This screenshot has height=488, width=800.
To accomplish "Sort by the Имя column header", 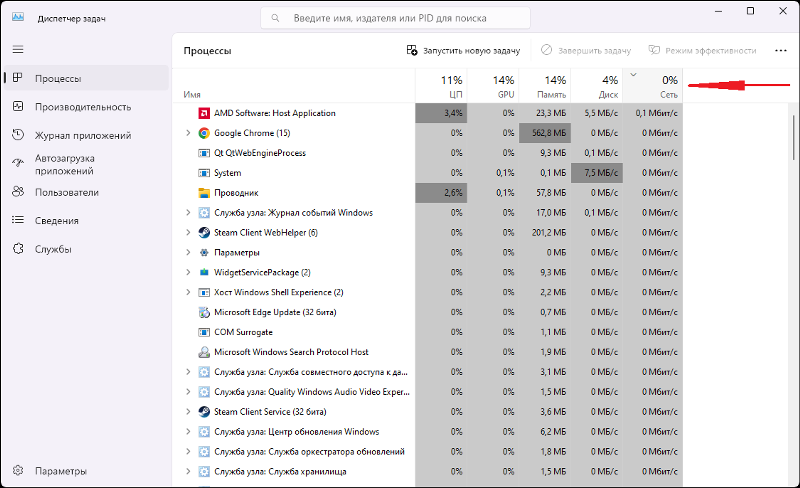I will [294, 86].
